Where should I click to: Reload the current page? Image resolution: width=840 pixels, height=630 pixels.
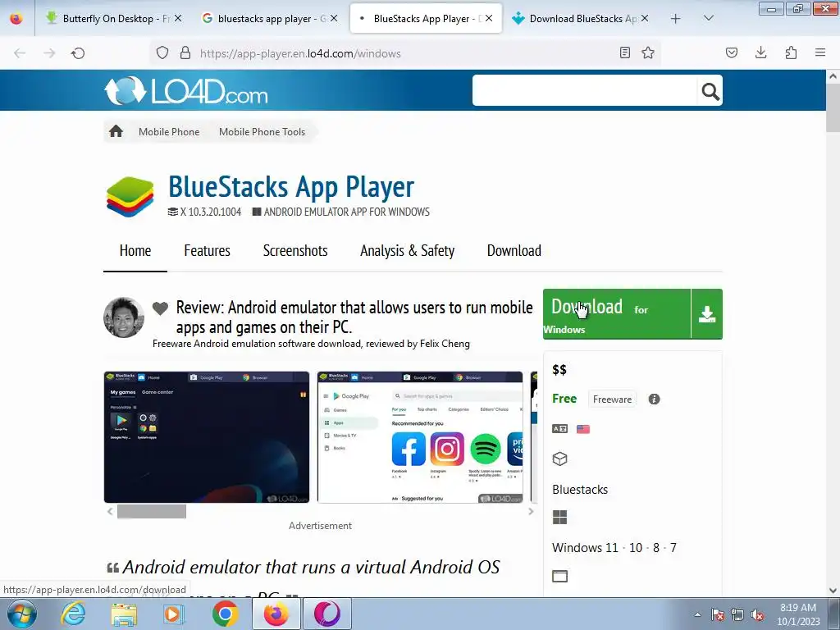(78, 53)
